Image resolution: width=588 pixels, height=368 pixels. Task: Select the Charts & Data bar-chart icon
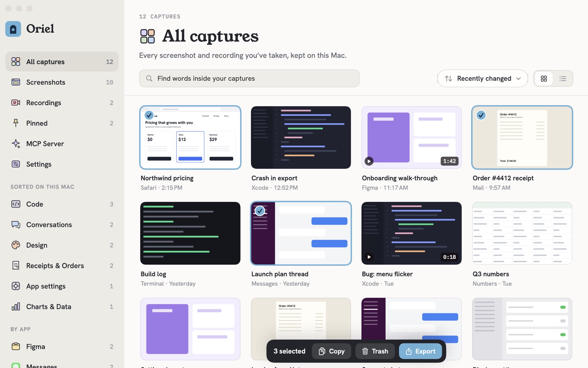[16, 307]
